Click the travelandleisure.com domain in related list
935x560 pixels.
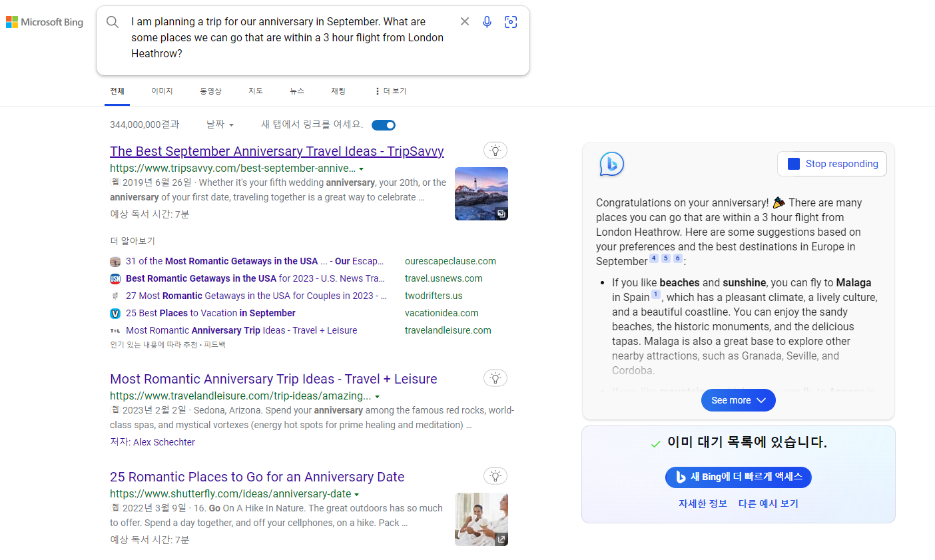[x=448, y=330]
